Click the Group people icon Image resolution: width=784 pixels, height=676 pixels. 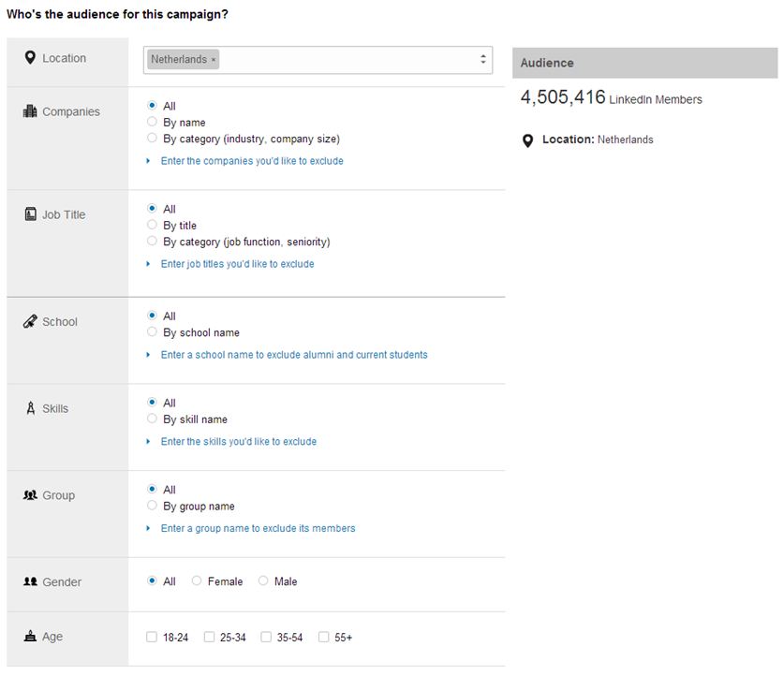(x=30, y=495)
